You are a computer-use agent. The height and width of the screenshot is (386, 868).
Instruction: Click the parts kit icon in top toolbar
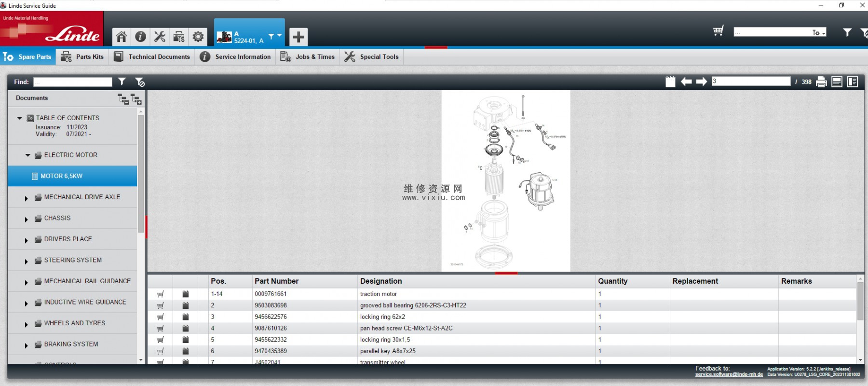[179, 37]
